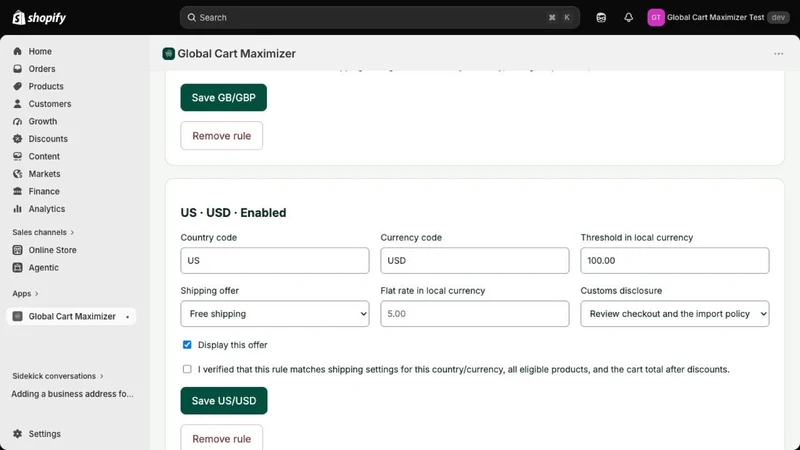Click Save GB/GBP button

[x=223, y=97]
